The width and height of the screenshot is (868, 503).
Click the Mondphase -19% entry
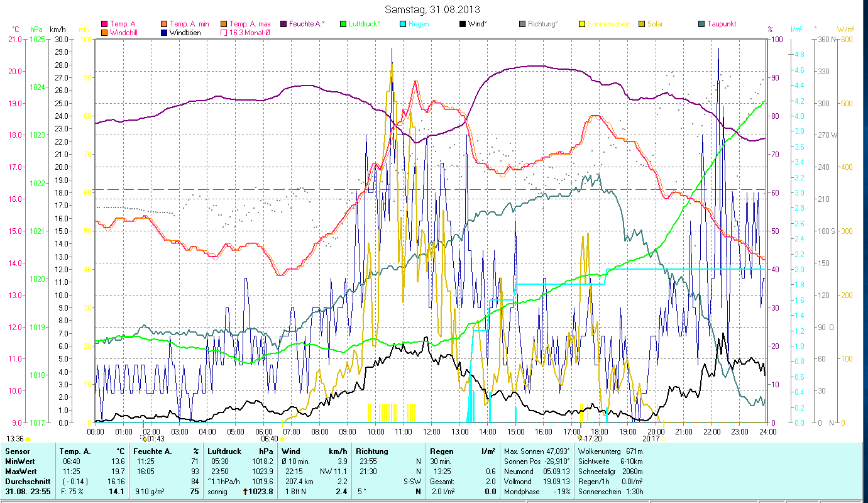[536, 492]
